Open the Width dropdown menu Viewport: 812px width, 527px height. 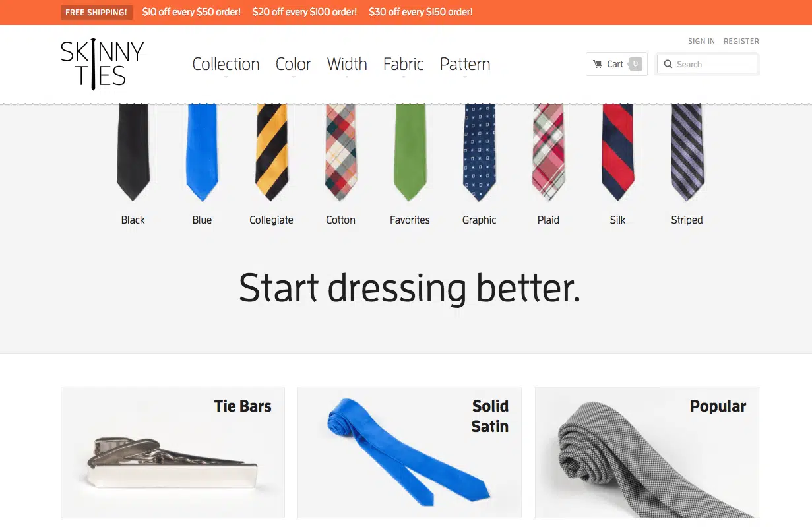pos(347,64)
